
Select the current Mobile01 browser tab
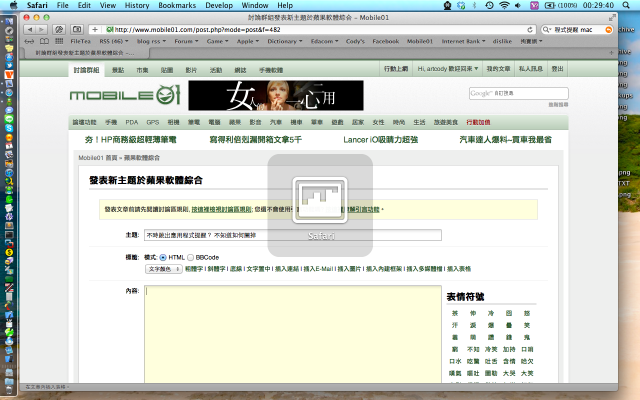[x=85, y=53]
